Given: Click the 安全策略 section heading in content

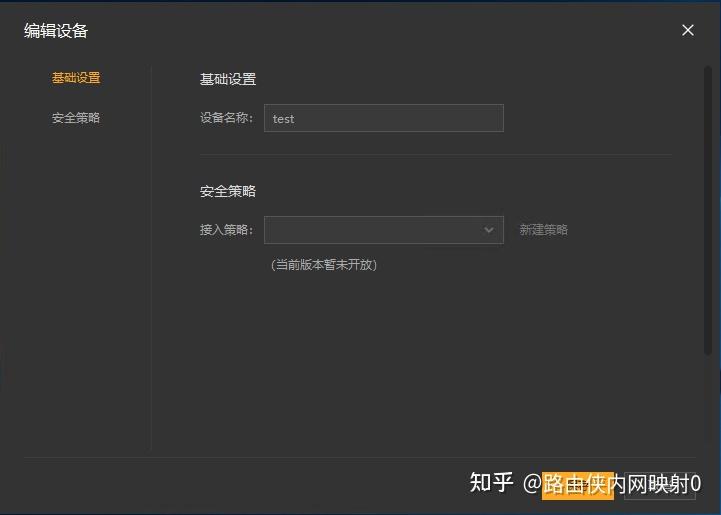Looking at the screenshot, I should [x=228, y=191].
